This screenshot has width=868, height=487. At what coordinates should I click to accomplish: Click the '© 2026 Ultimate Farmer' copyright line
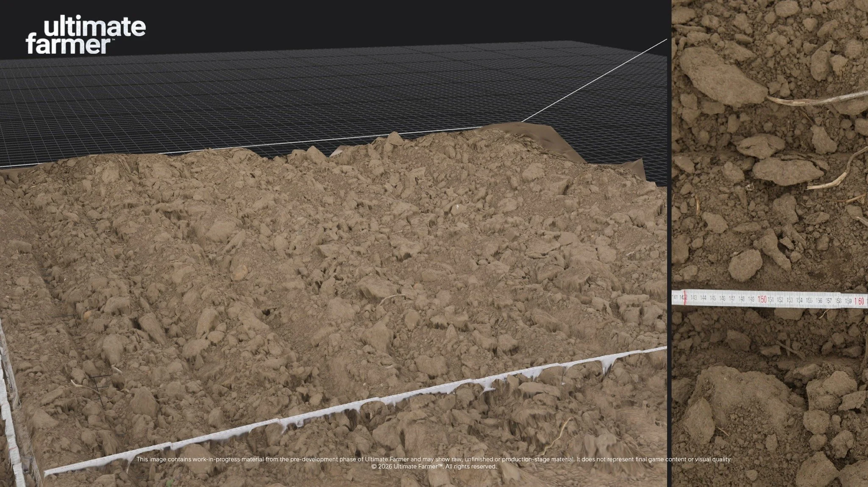pyautogui.click(x=434, y=467)
